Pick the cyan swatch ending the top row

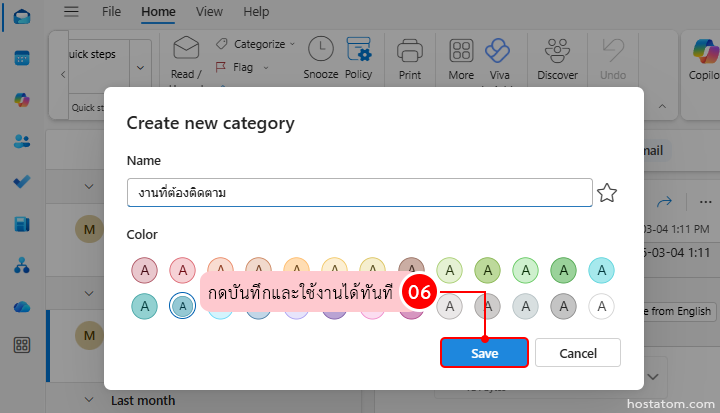(x=602, y=270)
